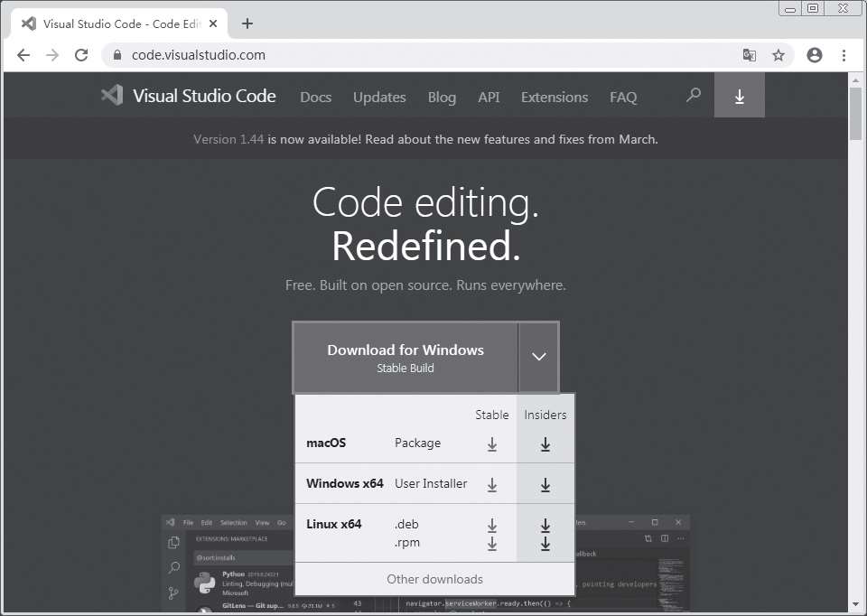Click Visual Studio Code site title
The height and width of the screenshot is (616, 867).
(x=204, y=96)
